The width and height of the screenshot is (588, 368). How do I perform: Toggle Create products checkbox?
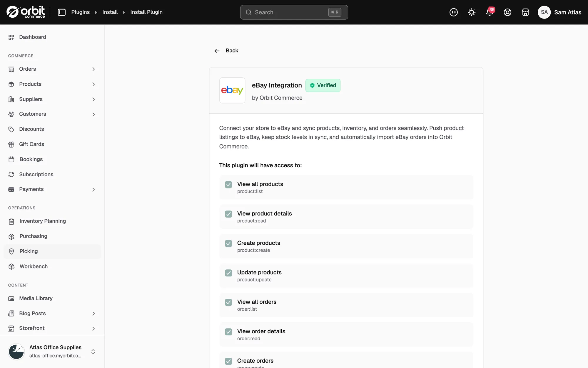(228, 243)
